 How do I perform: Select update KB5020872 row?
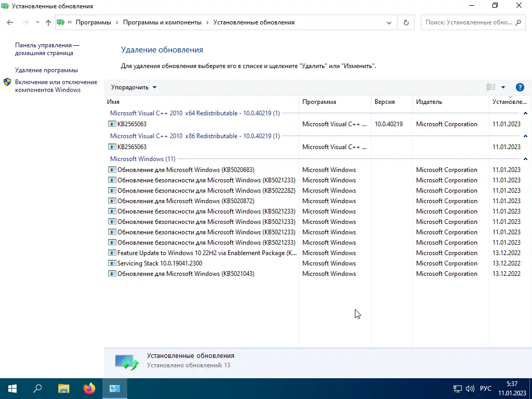(317, 201)
